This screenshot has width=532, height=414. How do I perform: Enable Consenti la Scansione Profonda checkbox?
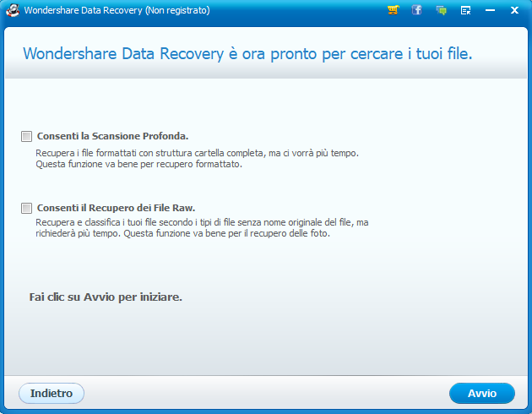[x=26, y=136]
